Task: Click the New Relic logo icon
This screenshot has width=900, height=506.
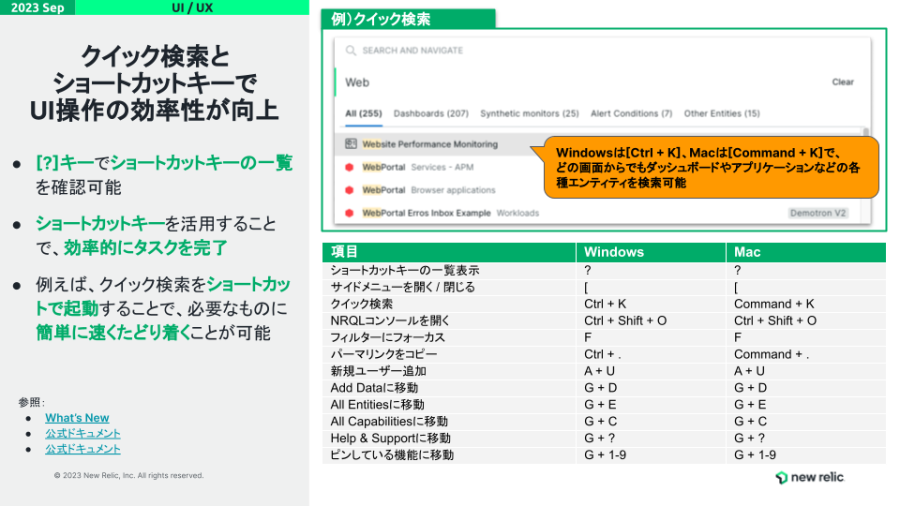Action: tap(781, 478)
